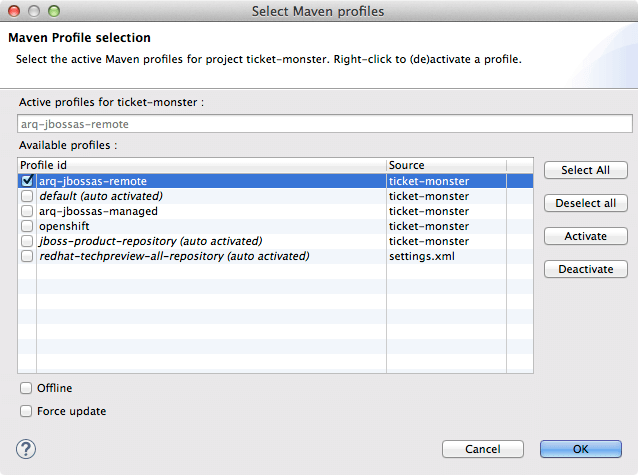Select the openshift profile row
The height and width of the screenshot is (475, 638).
[x=200, y=226]
